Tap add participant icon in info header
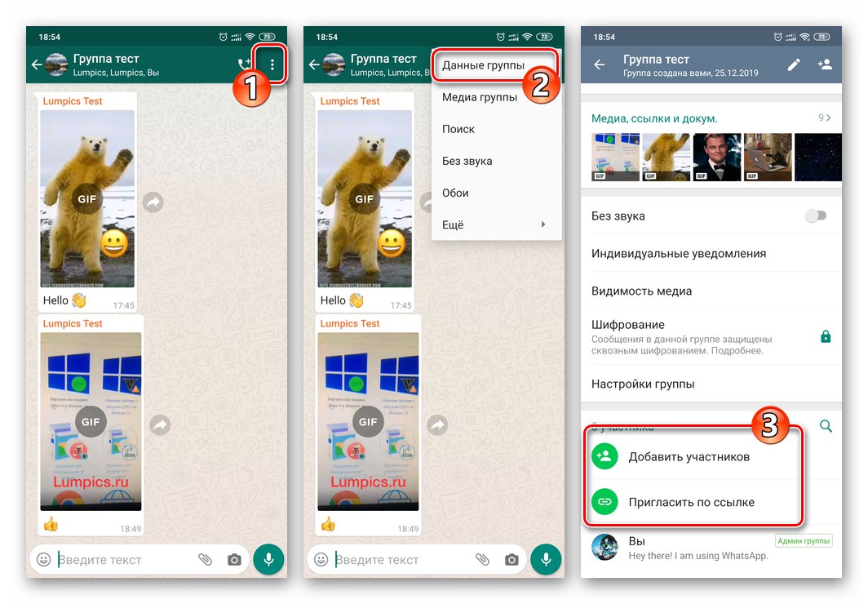Image resolution: width=868 pixels, height=604 pixels. (824, 64)
